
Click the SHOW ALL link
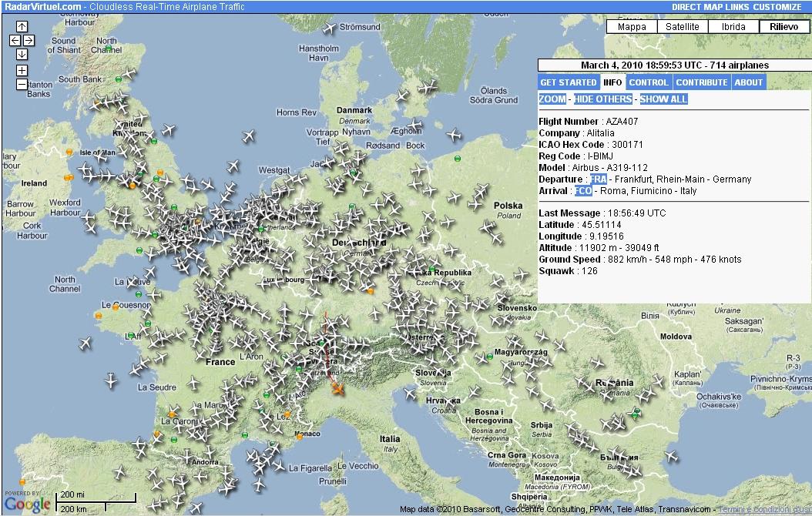click(x=663, y=99)
